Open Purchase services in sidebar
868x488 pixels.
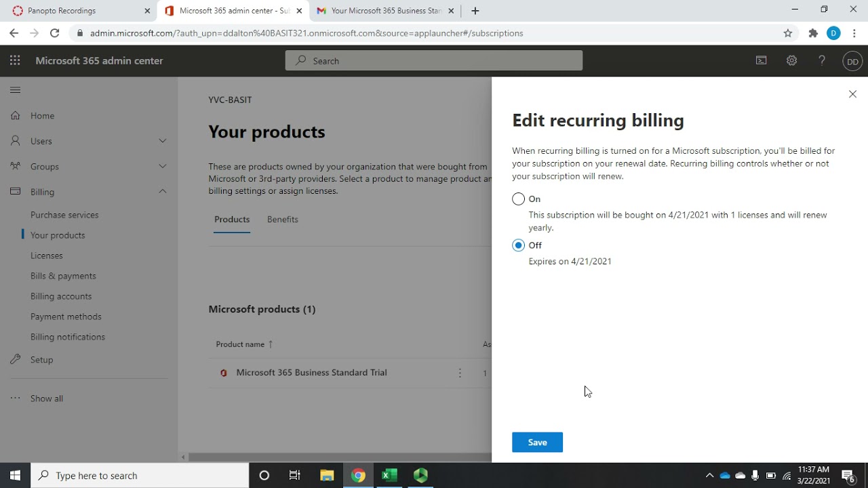(x=64, y=215)
